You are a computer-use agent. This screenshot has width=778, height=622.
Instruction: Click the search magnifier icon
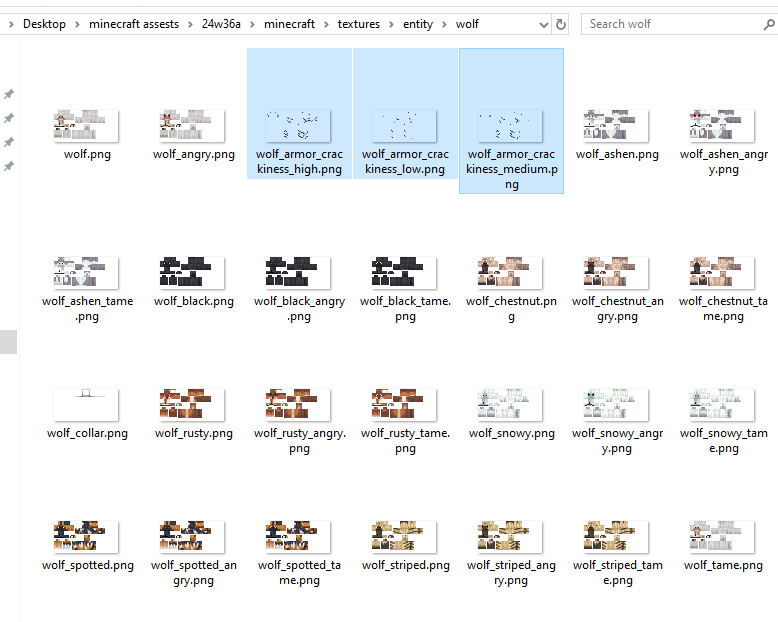click(769, 24)
